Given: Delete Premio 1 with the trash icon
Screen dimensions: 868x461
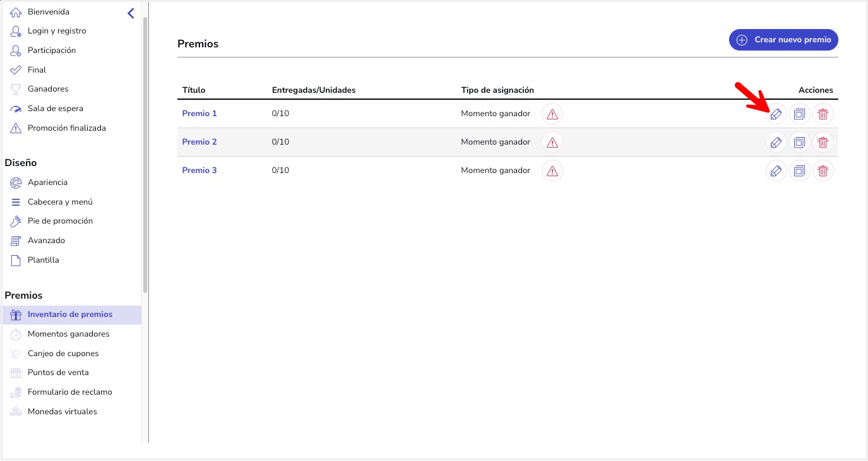Looking at the screenshot, I should [823, 114].
